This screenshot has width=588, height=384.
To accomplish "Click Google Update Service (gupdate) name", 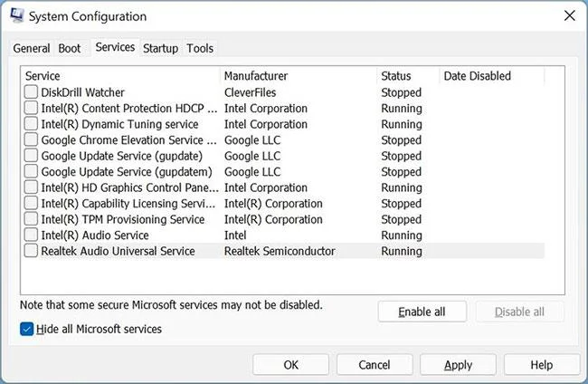I will point(121,156).
